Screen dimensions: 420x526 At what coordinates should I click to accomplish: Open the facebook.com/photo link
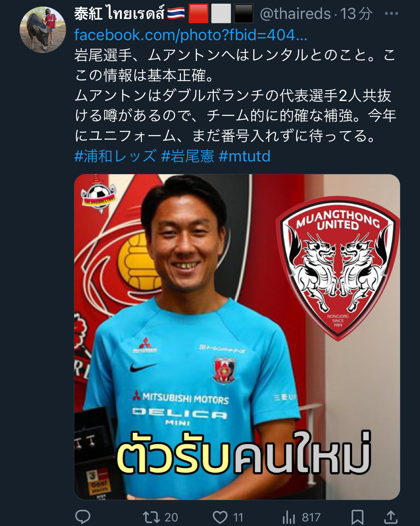[x=191, y=35]
